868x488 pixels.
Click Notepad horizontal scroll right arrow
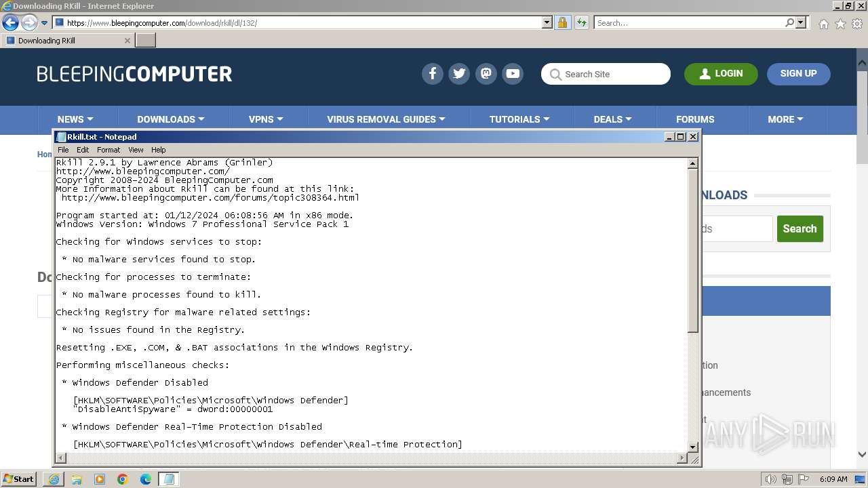click(682, 459)
